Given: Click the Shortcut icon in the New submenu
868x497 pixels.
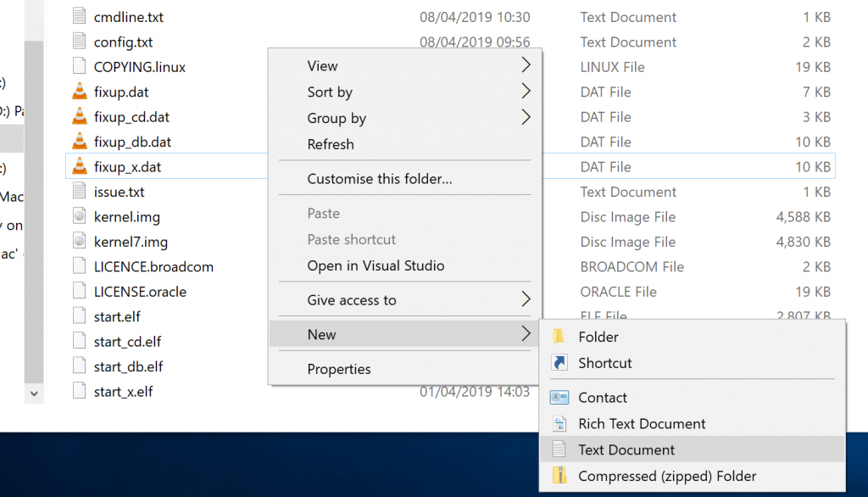Looking at the screenshot, I should (x=559, y=363).
